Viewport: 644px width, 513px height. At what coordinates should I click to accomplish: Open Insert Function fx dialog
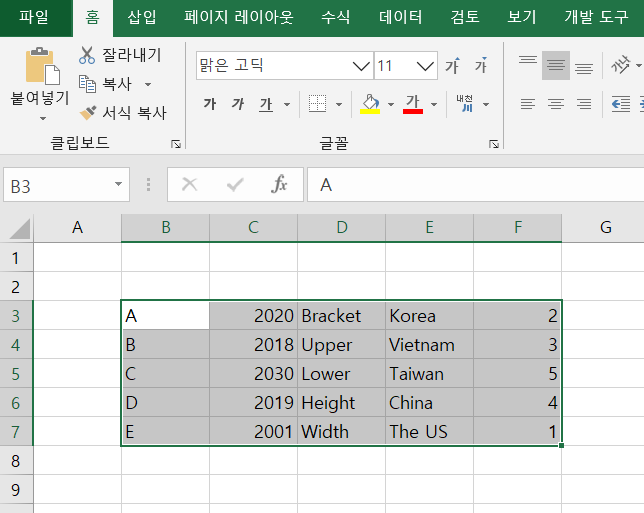coord(279,184)
